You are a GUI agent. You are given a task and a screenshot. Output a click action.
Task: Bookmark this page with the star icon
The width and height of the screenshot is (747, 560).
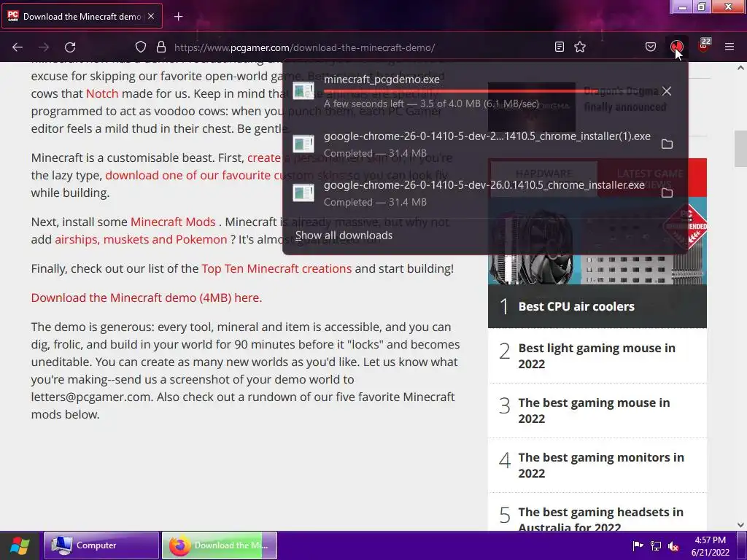tap(580, 47)
